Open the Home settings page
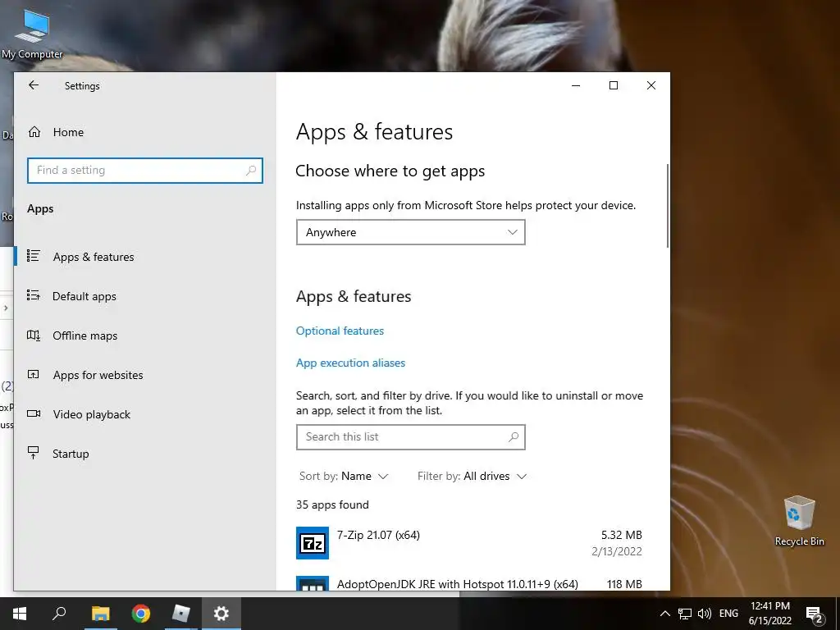 (x=68, y=132)
